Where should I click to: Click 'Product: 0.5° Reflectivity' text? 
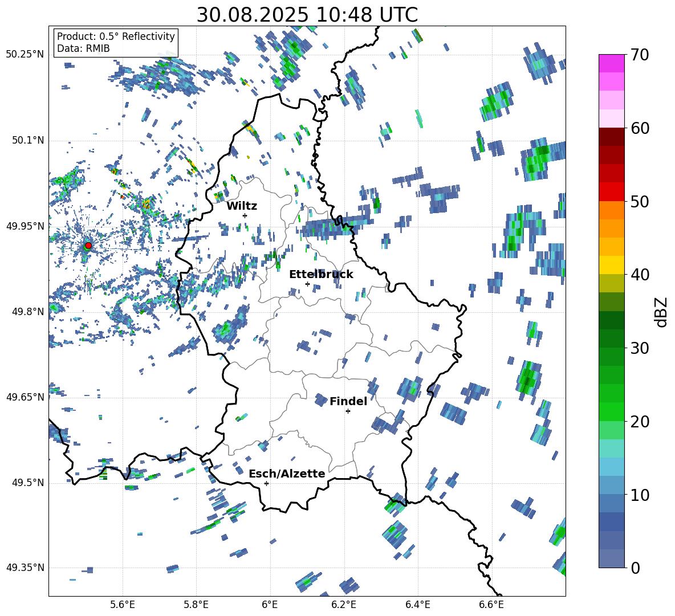[116, 36]
